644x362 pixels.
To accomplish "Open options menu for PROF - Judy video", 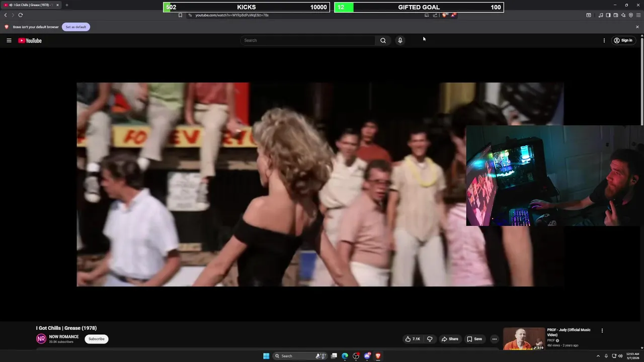I will click(x=602, y=330).
